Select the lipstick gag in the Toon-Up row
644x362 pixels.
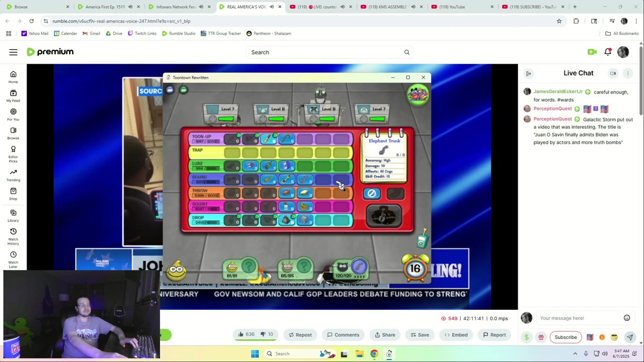[x=268, y=139]
